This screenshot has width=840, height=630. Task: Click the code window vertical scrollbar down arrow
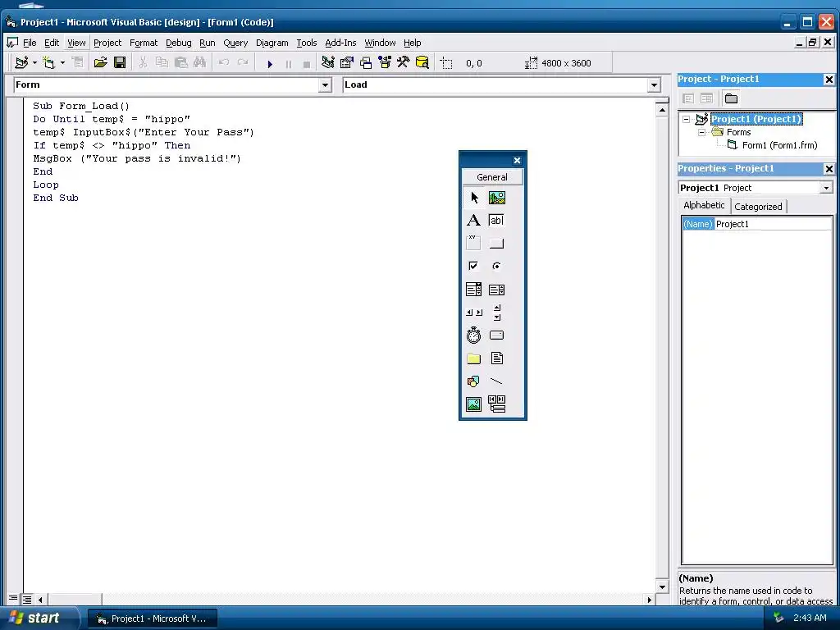(x=662, y=587)
